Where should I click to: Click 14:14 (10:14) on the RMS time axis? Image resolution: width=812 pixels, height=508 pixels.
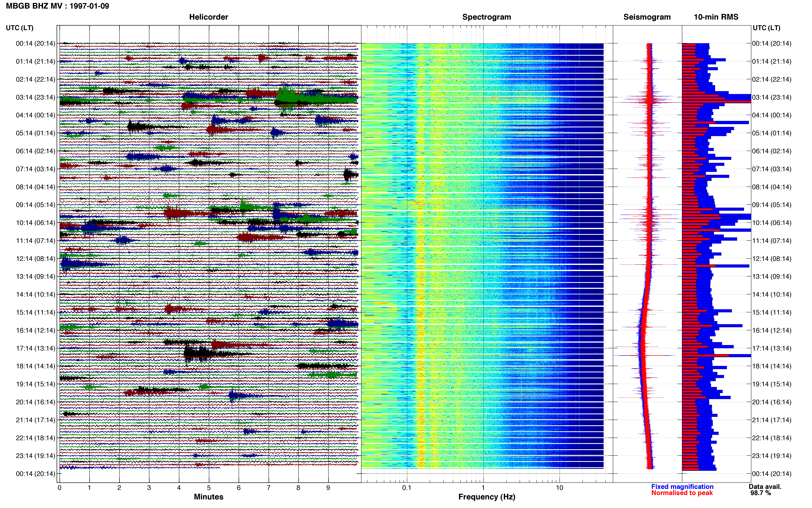tap(772, 295)
